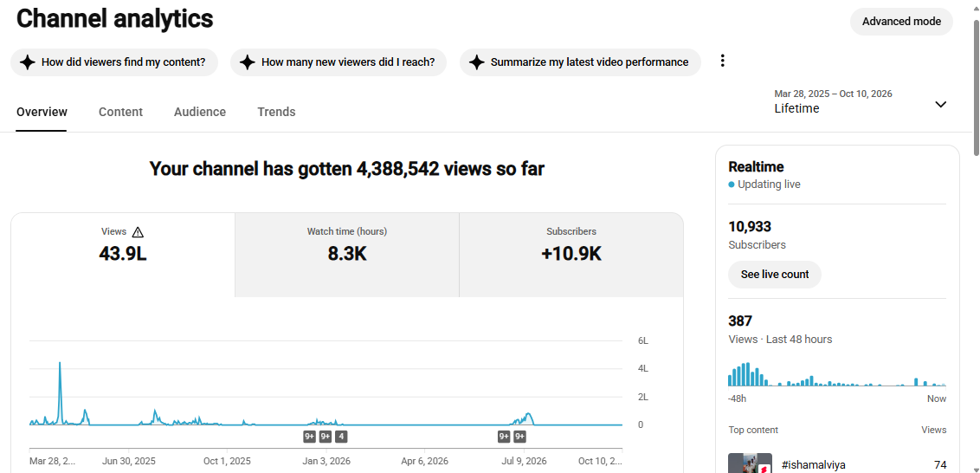Image resolution: width=980 pixels, height=473 pixels.
Task: Click the 74 views value for #ishamalviya
Action: pyautogui.click(x=940, y=465)
